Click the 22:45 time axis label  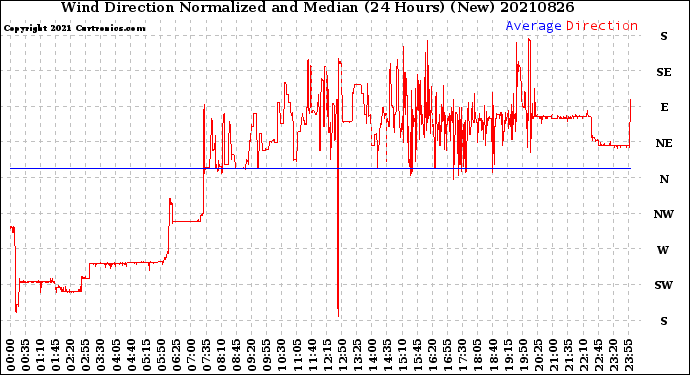tap(598, 355)
